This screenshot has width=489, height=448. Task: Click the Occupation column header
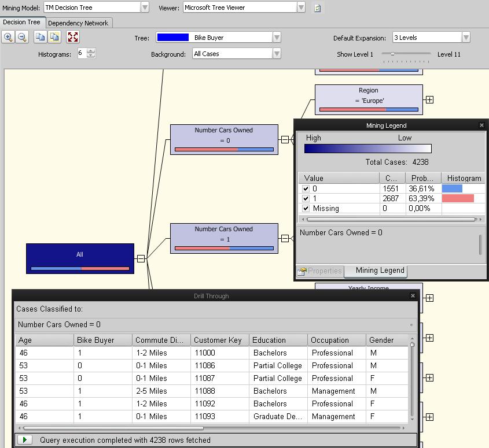[336, 340]
